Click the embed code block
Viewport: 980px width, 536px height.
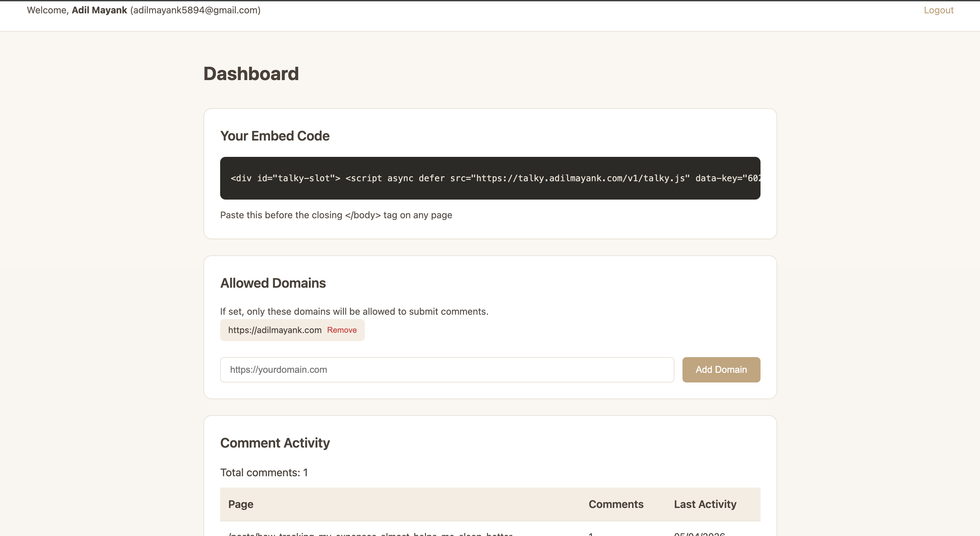tap(490, 178)
